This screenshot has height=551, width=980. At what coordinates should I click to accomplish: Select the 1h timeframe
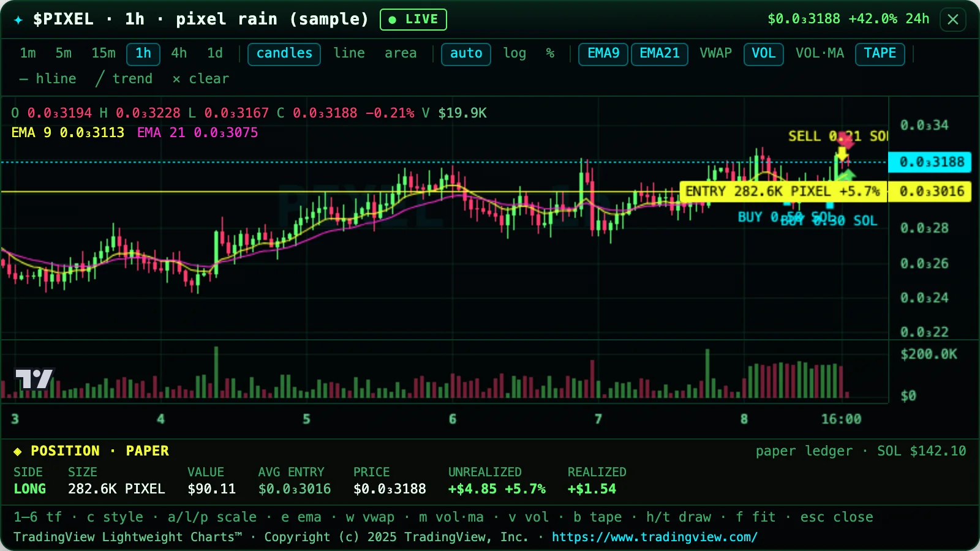pyautogui.click(x=143, y=54)
